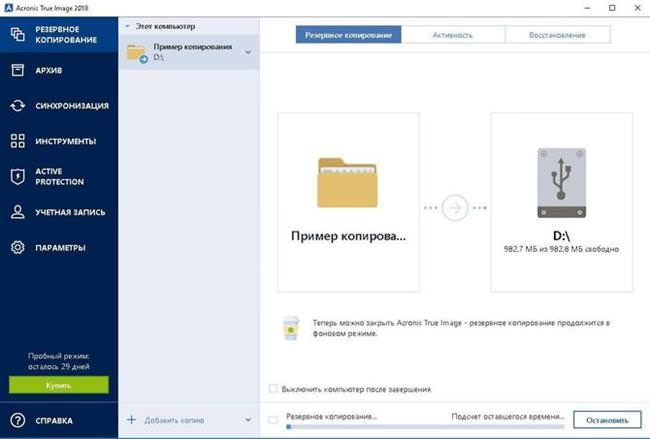650x439 pixels.
Task: Click the large source folder icon
Action: point(347,182)
